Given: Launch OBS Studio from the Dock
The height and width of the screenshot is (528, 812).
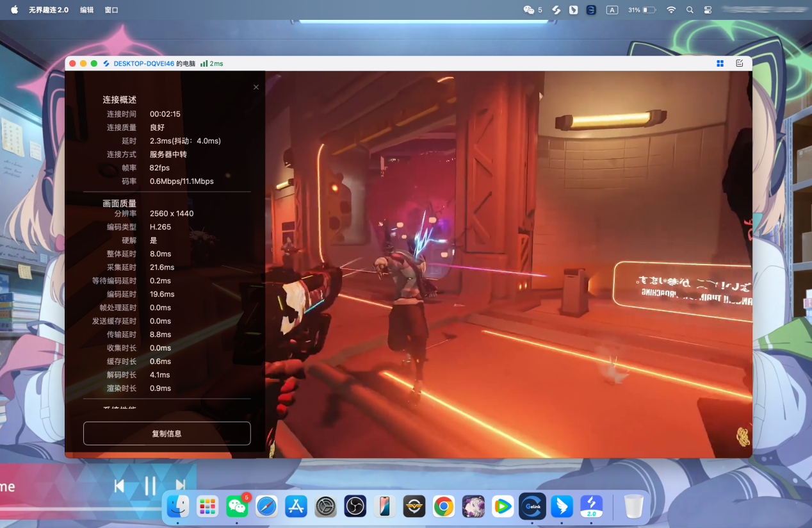Looking at the screenshot, I should (x=355, y=506).
